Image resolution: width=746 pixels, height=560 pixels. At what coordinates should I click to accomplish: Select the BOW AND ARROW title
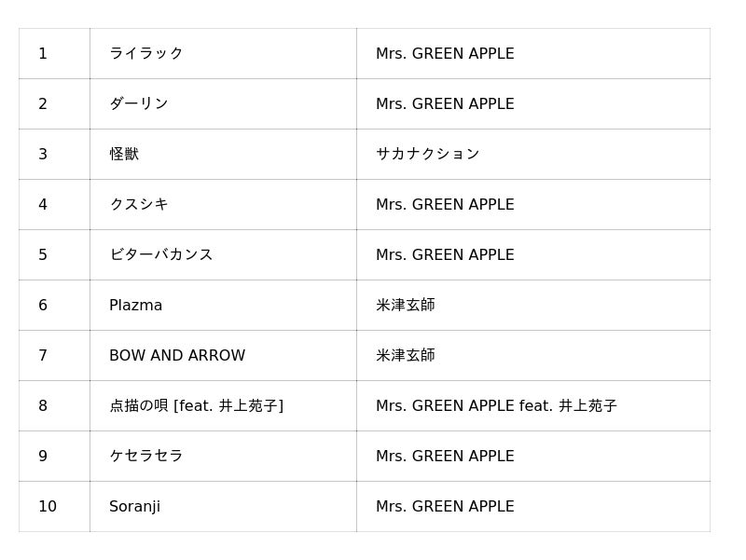click(x=177, y=356)
